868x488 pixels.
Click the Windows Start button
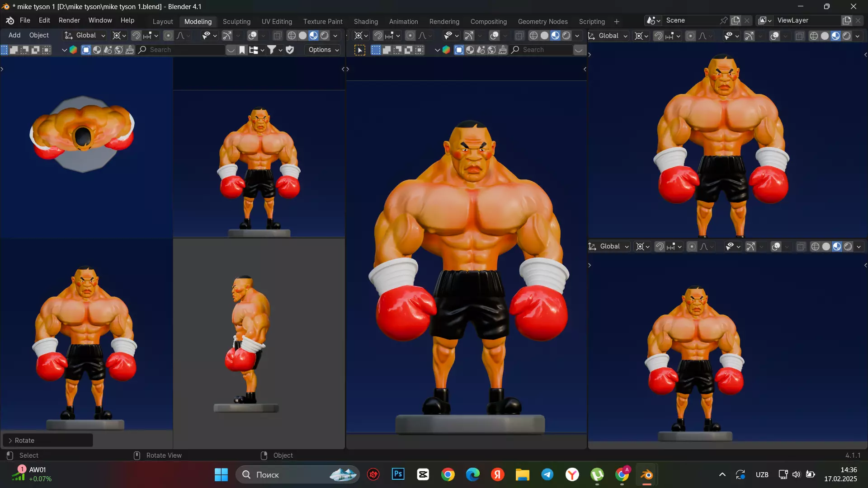[x=221, y=474]
